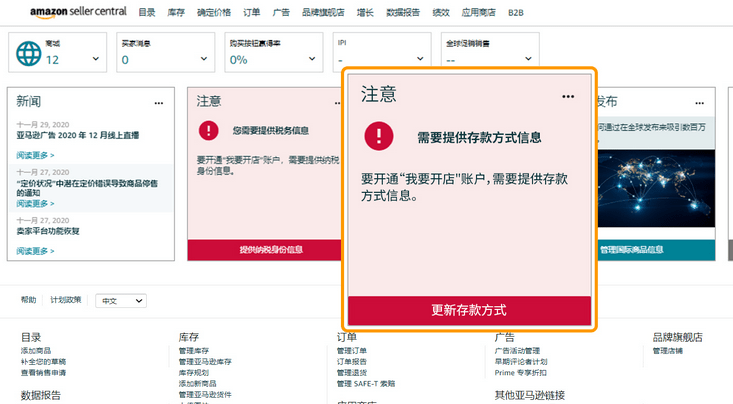The height and width of the screenshot is (404, 733).
Task: Open the 库存 menu
Action: point(176,13)
